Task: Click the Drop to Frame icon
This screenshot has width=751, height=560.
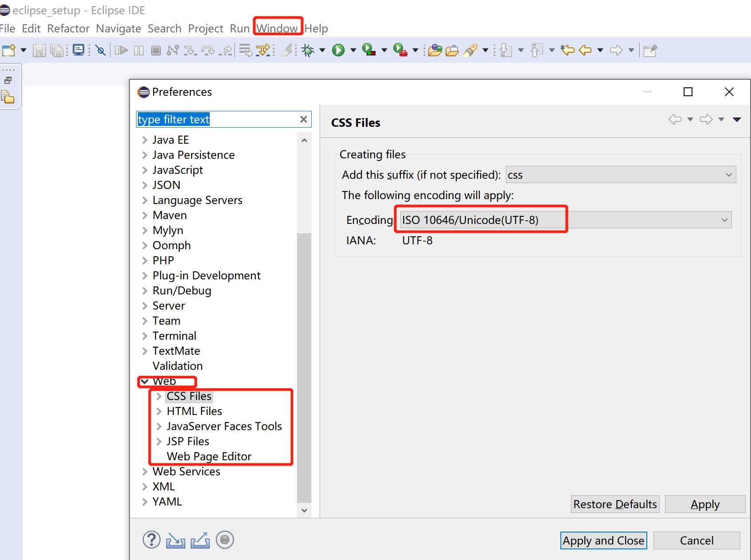Action: click(246, 50)
